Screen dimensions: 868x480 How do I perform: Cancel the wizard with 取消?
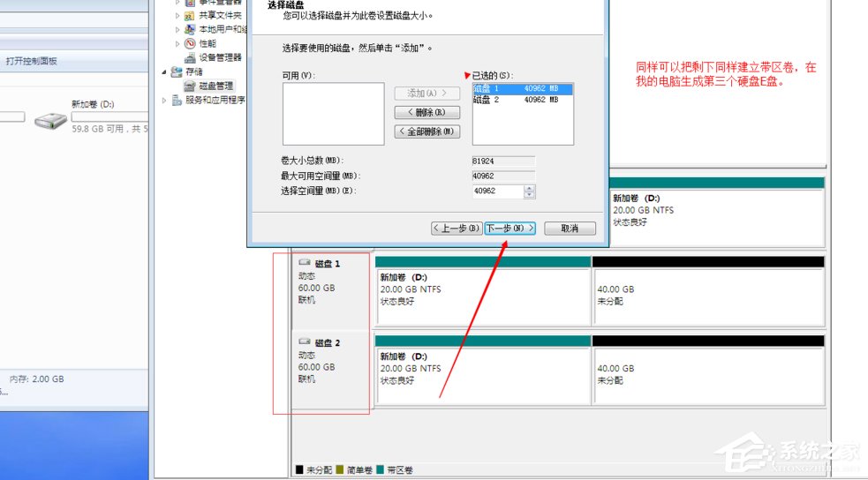(570, 228)
